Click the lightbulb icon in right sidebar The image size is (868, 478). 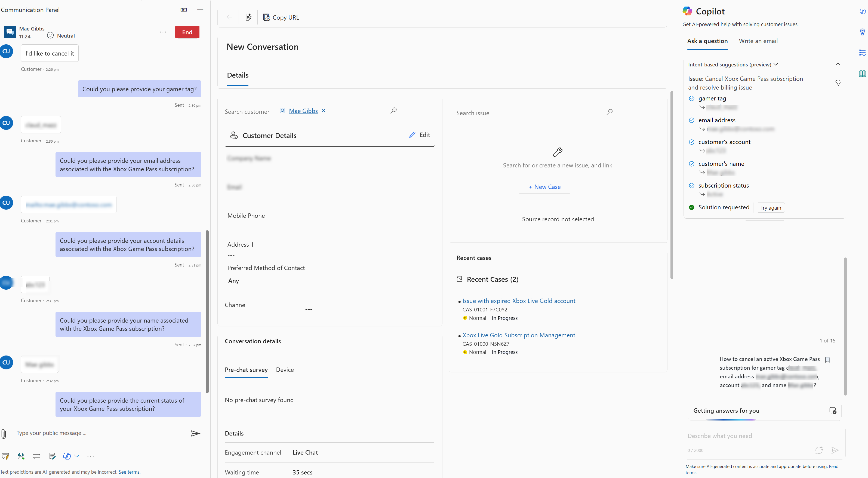tap(862, 32)
